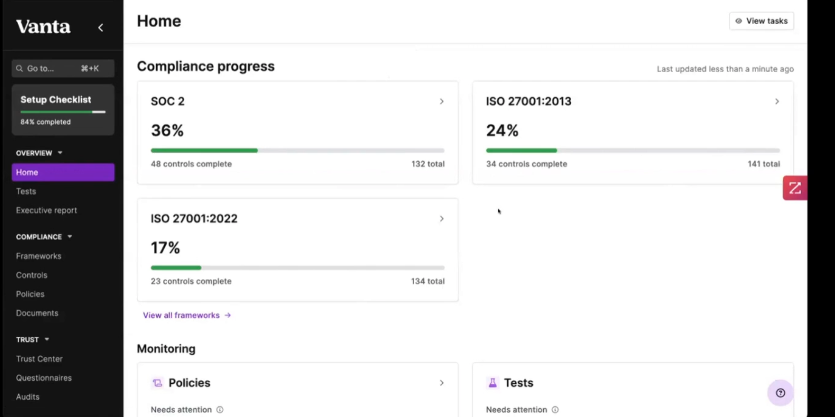
Task: Click '34 controls complete' text
Action: coord(526,164)
